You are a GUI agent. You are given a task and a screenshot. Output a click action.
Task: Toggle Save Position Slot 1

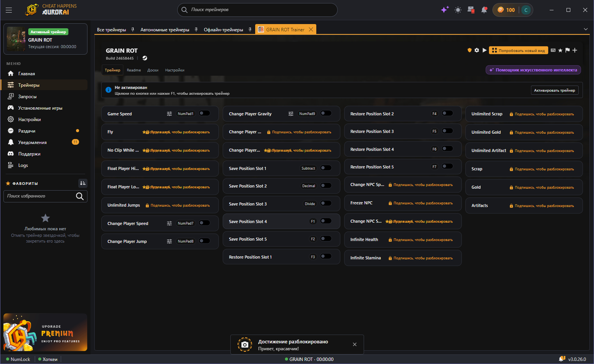326,168
